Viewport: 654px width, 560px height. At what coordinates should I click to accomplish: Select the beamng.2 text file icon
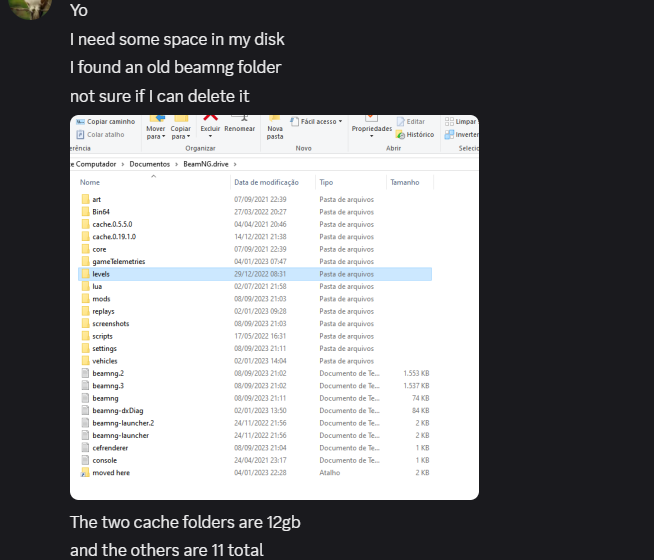pyautogui.click(x=86, y=373)
